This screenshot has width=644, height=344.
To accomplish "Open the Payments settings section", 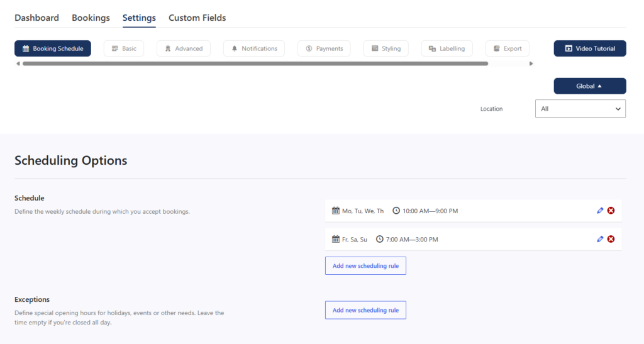I will (324, 48).
